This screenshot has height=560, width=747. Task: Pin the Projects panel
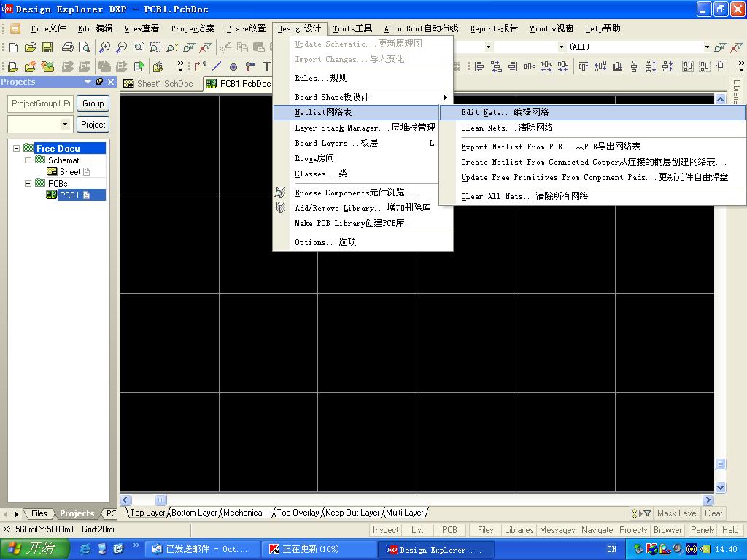click(x=99, y=82)
